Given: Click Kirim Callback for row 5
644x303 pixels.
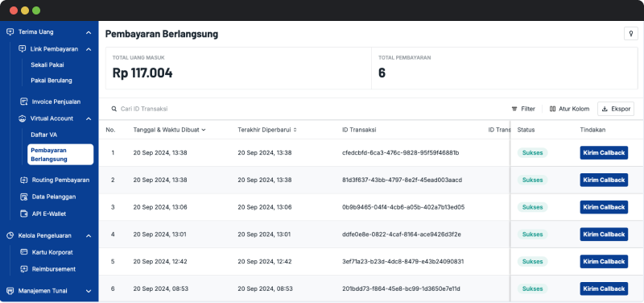Looking at the screenshot, I should point(604,261).
